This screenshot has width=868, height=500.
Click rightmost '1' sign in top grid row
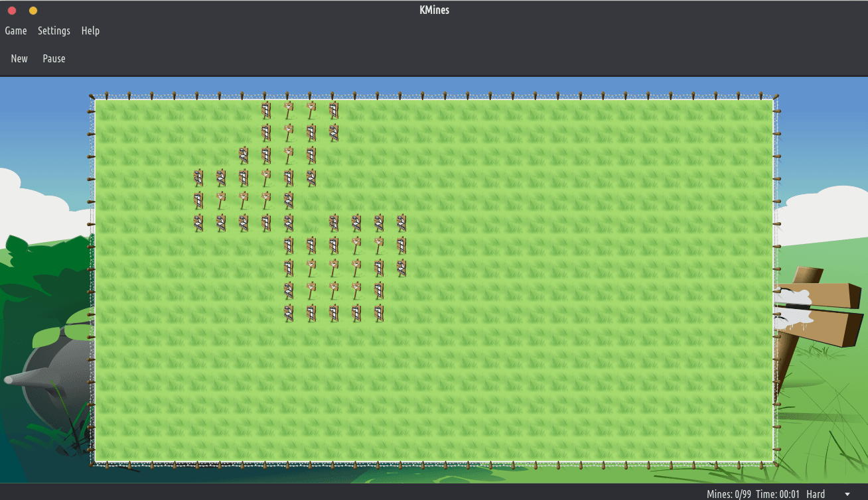333,110
